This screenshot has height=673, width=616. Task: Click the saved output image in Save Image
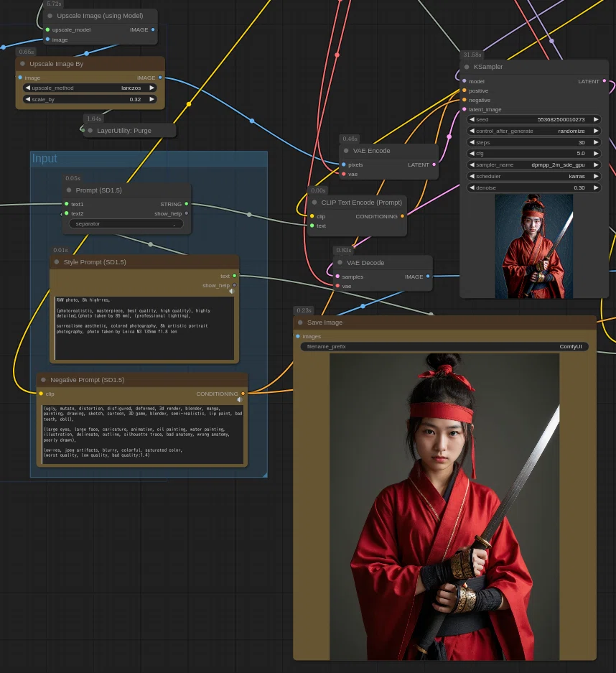click(444, 507)
